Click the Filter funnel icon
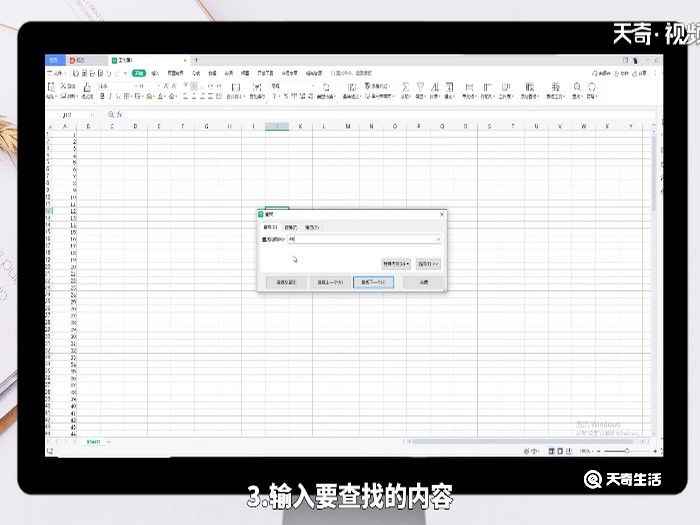Viewport: 700px width, 525px height. 420,87
